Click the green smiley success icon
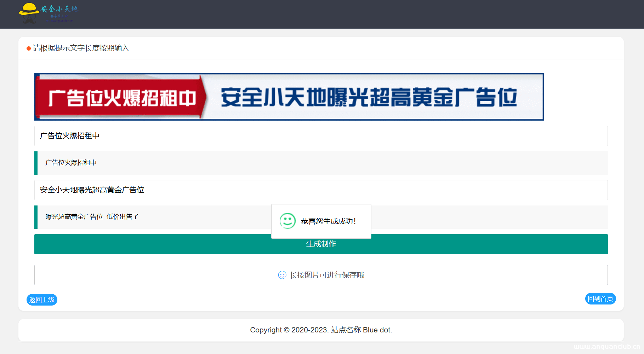Screen dimensions: 644x354 tap(287, 221)
